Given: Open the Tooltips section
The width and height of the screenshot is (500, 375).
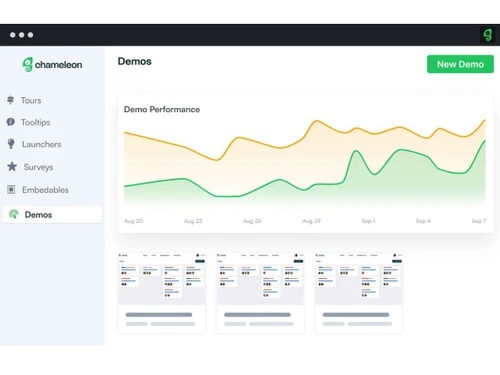Looking at the screenshot, I should coord(35,122).
